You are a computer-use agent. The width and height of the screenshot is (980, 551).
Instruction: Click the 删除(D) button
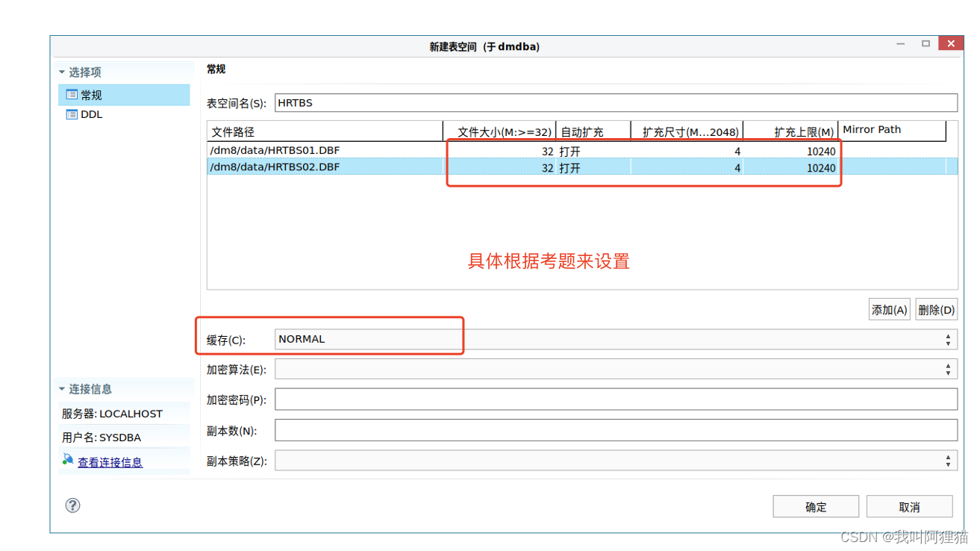click(x=936, y=310)
